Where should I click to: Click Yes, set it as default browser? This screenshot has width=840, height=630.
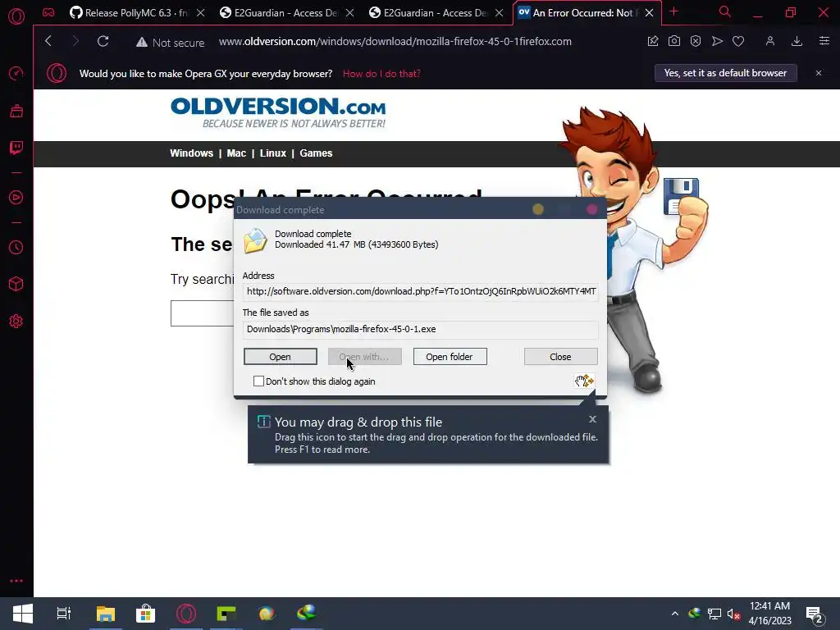(x=725, y=73)
